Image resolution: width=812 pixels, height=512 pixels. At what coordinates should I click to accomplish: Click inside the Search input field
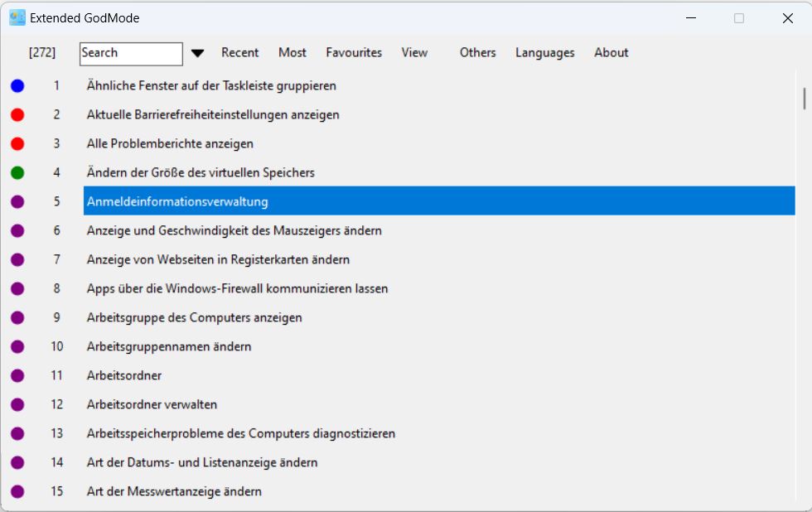pyautogui.click(x=131, y=53)
